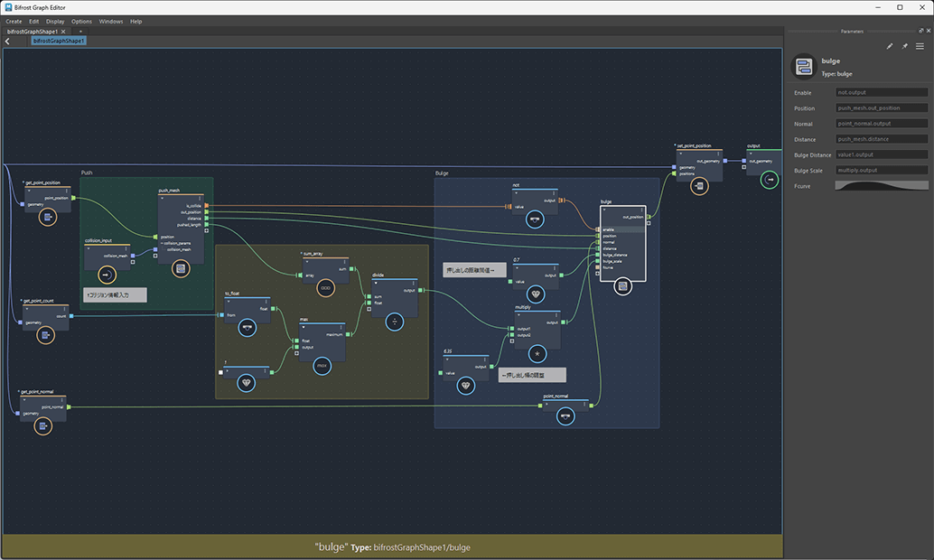This screenshot has height=560, width=934.
Task: Go back using the left chevron arrow
Action: pos(7,42)
